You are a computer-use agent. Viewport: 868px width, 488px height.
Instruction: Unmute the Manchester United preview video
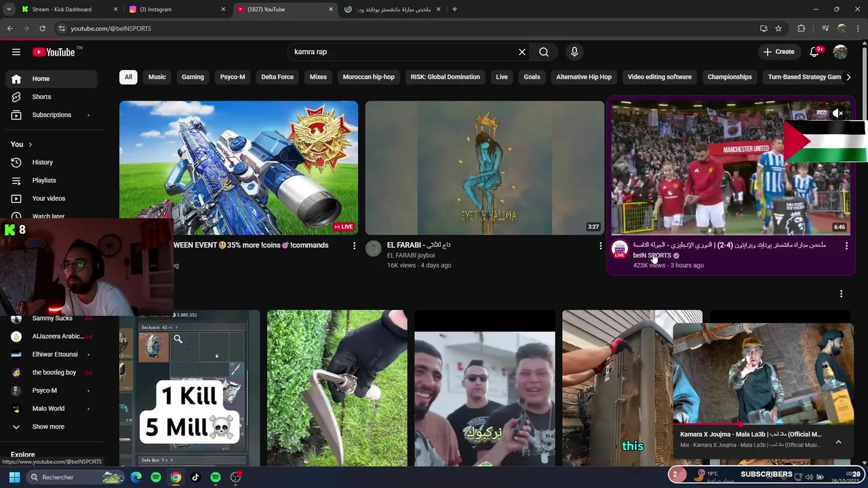click(x=838, y=114)
